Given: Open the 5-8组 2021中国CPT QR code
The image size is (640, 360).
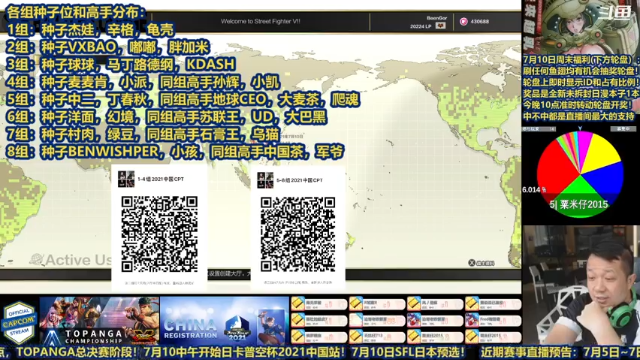Looking at the screenshot, I should coord(298,235).
